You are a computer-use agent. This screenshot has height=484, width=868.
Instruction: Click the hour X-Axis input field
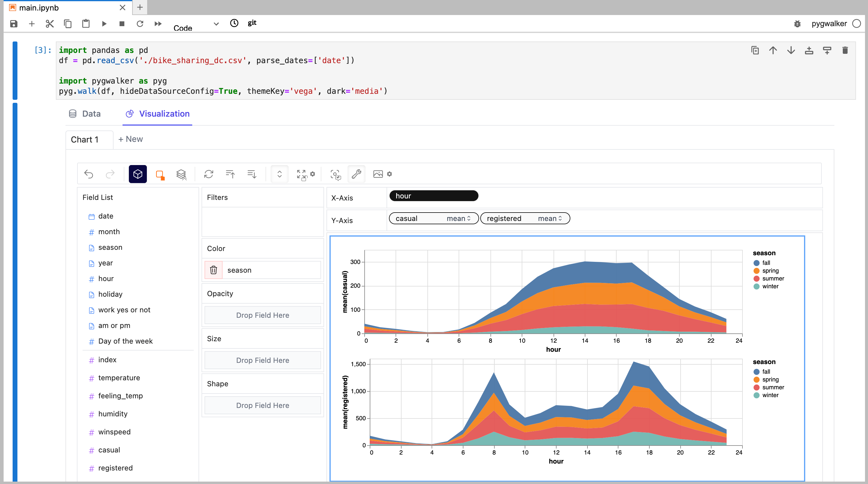pyautogui.click(x=434, y=195)
